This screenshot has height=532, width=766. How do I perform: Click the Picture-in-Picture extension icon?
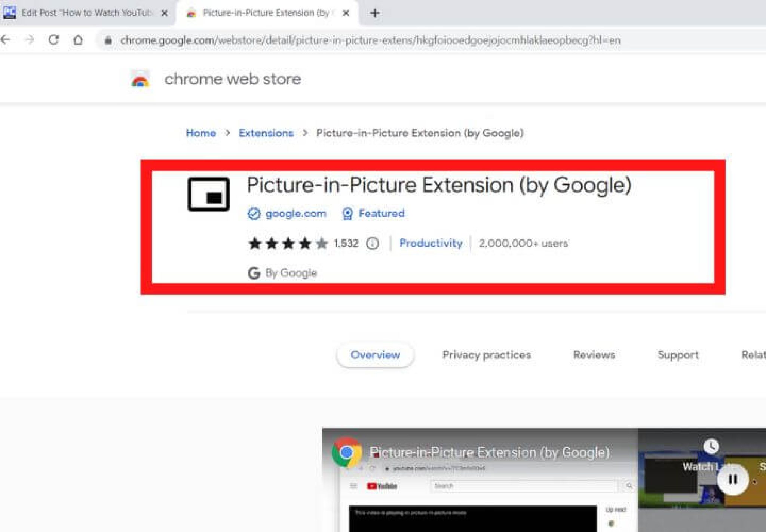click(x=208, y=194)
